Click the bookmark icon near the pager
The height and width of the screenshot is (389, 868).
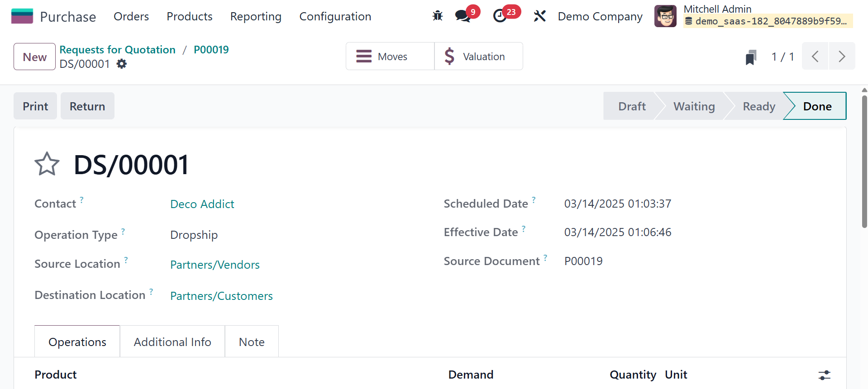[751, 57]
